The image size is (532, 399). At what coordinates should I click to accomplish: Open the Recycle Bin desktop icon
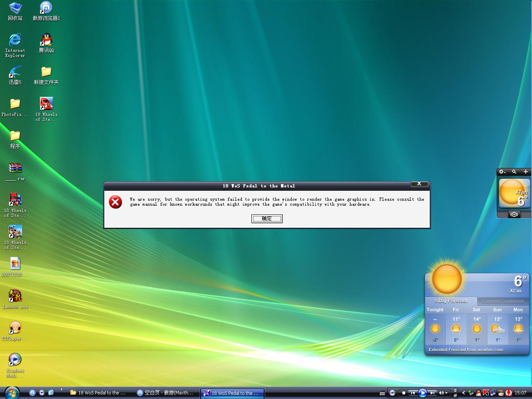15,11
